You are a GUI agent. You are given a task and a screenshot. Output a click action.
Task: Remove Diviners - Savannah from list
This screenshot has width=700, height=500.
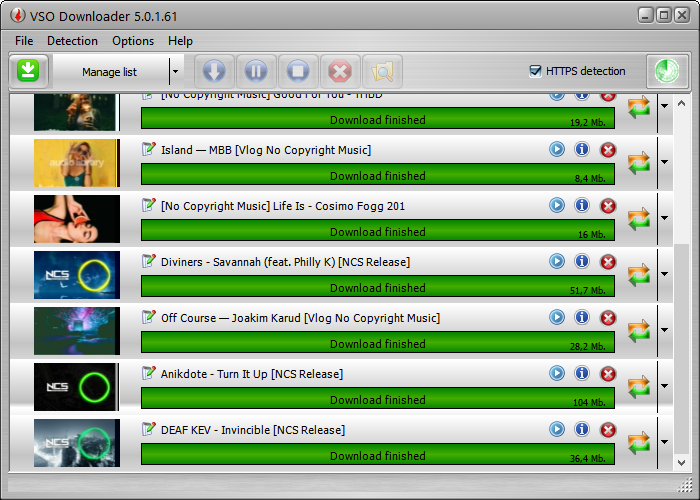(608, 262)
